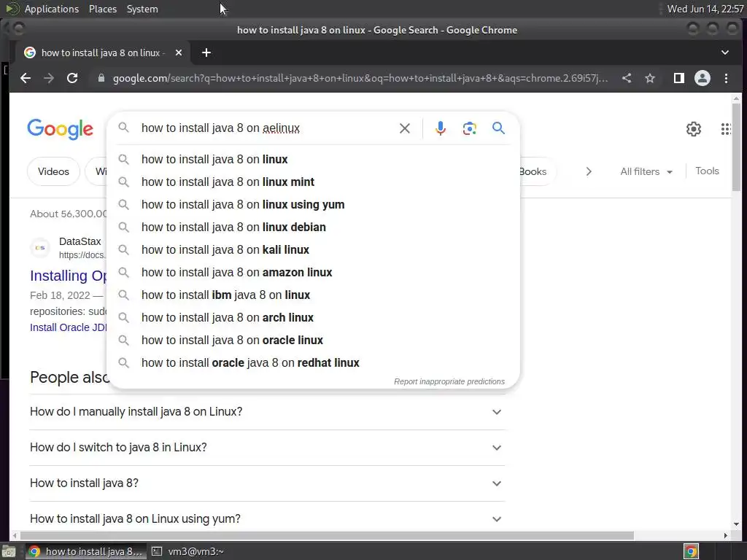Close the 'how to install java 8' tab
747x560 pixels.
pos(179,52)
